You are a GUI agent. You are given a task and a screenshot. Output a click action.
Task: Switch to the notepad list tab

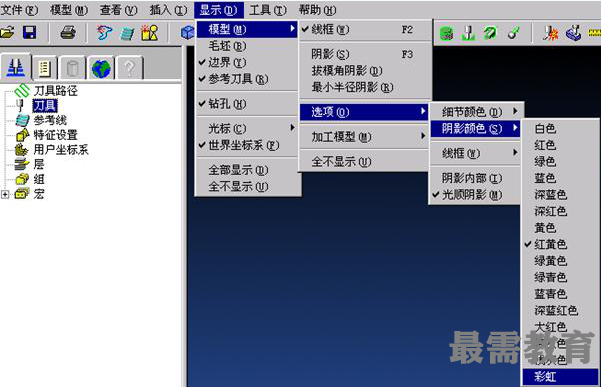[x=44, y=68]
